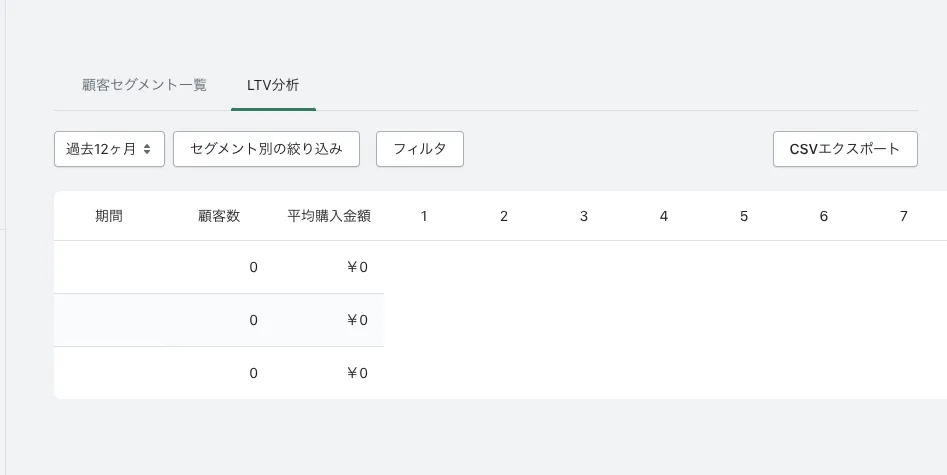Image resolution: width=947 pixels, height=475 pixels.
Task: Export data with CSVエクスポート button
Action: point(845,149)
